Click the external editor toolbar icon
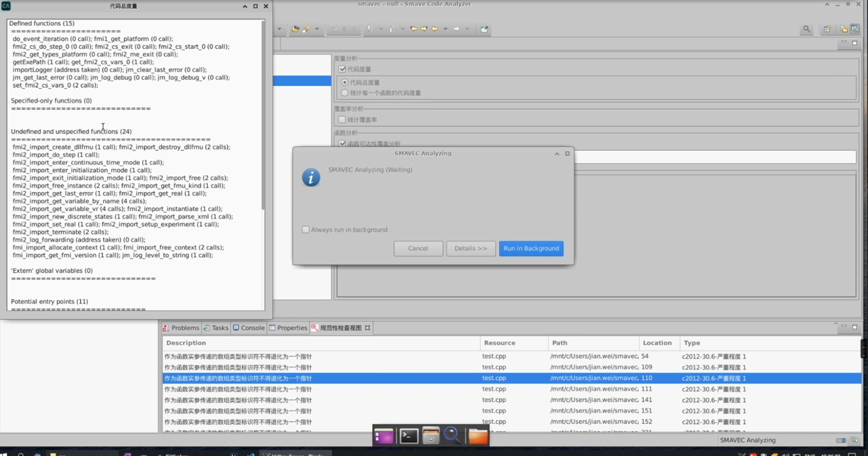The height and width of the screenshot is (456, 868). click(484, 29)
